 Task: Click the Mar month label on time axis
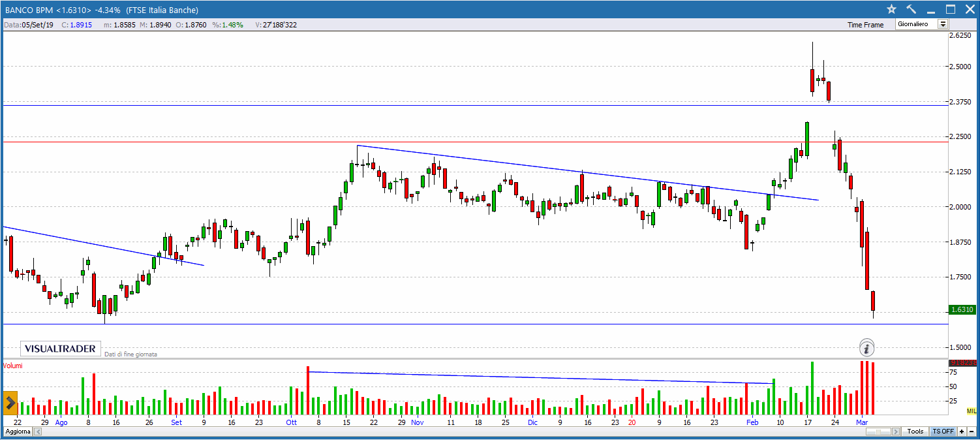tap(861, 422)
